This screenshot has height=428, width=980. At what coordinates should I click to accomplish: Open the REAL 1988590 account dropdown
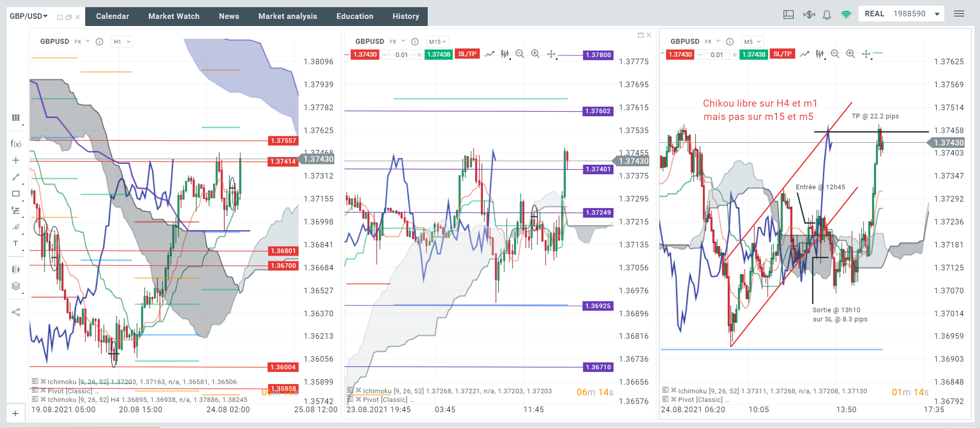click(901, 14)
